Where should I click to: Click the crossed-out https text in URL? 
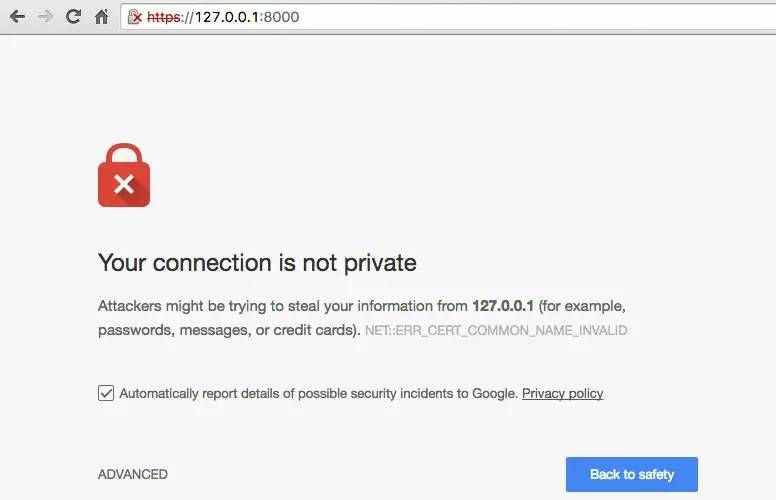coord(164,17)
